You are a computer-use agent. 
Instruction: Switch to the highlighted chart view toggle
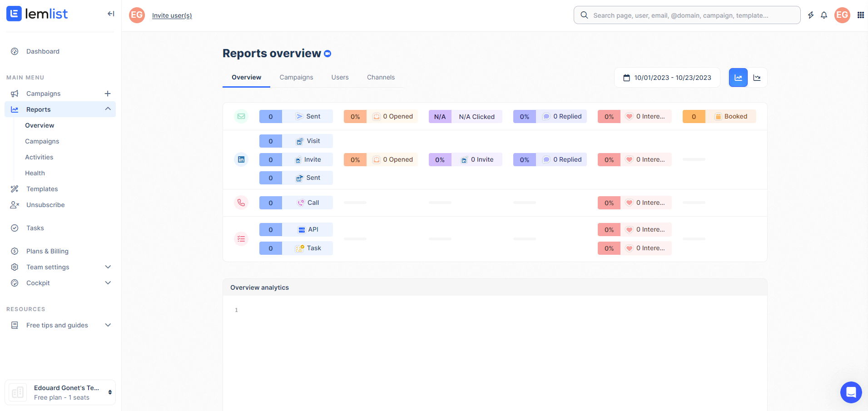pos(738,77)
